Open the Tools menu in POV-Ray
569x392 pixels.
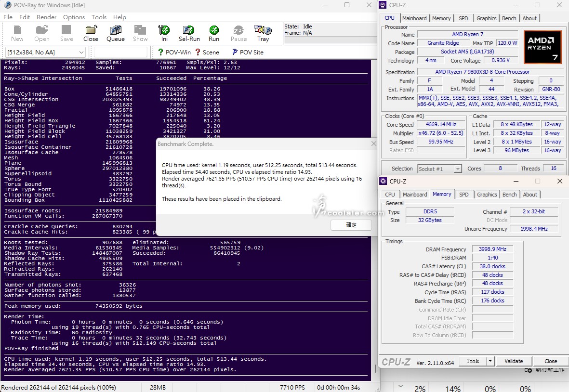[x=99, y=17]
